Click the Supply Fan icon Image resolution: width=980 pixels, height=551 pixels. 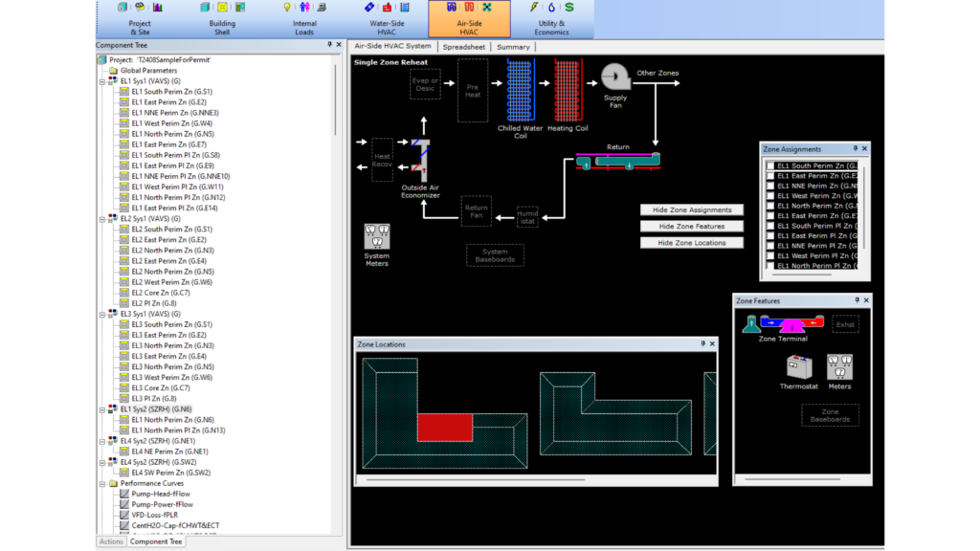615,77
